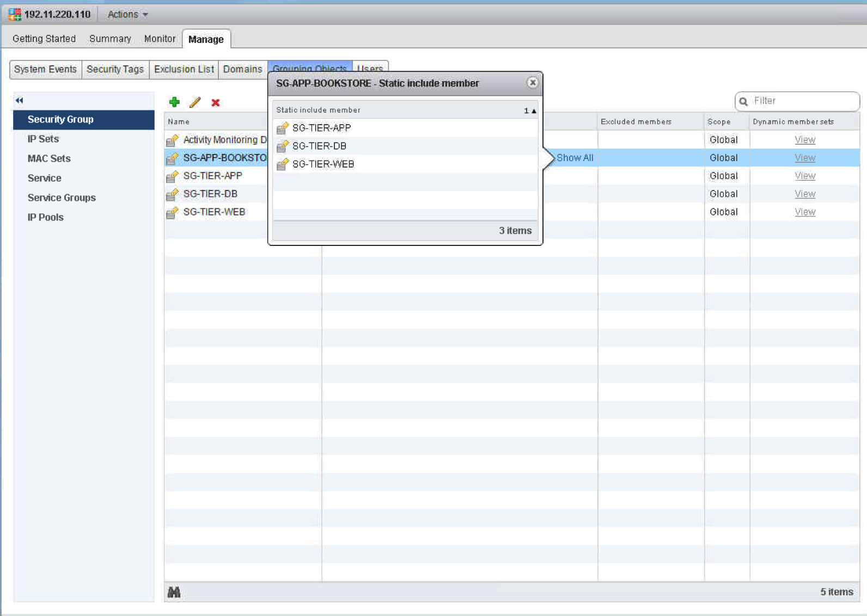Image resolution: width=867 pixels, height=616 pixels.
Task: Click the SG-TIER-WEB row icon in table
Action: (x=172, y=212)
